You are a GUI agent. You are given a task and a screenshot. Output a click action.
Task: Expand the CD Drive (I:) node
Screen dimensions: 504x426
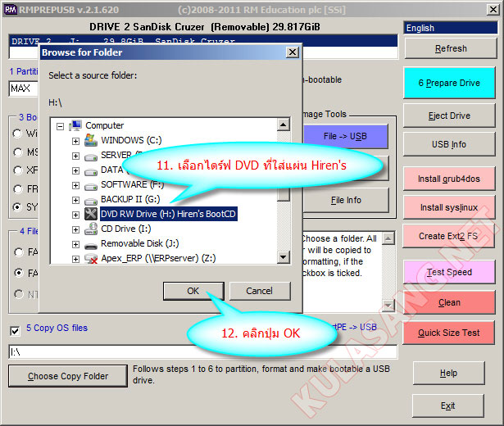75,229
